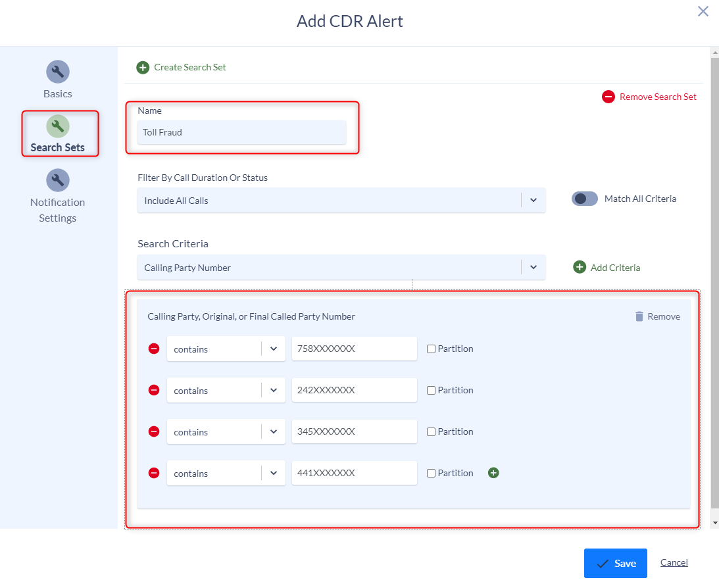Click the 242XXXXXXX number field
Screen dimensions: 719x588
point(355,390)
